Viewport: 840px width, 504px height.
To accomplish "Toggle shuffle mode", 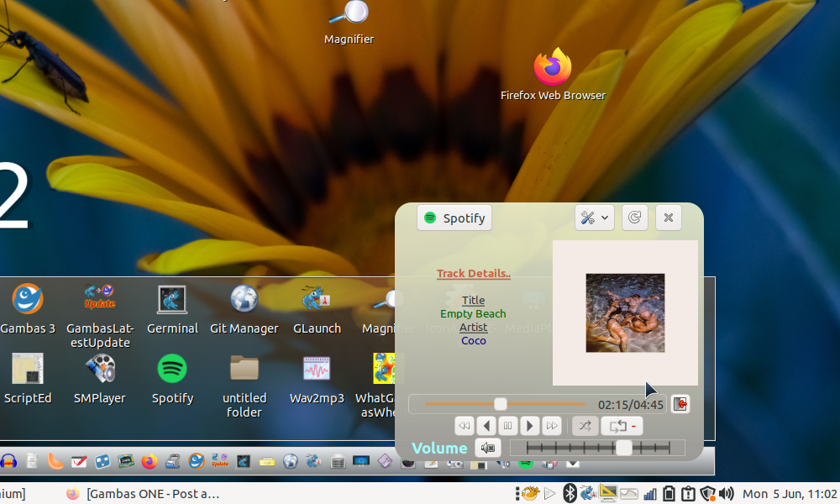I will point(585,426).
